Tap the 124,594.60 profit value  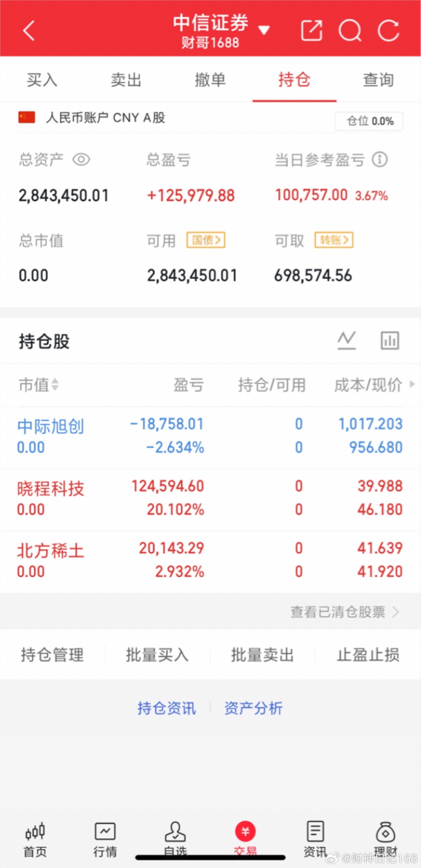(x=168, y=486)
